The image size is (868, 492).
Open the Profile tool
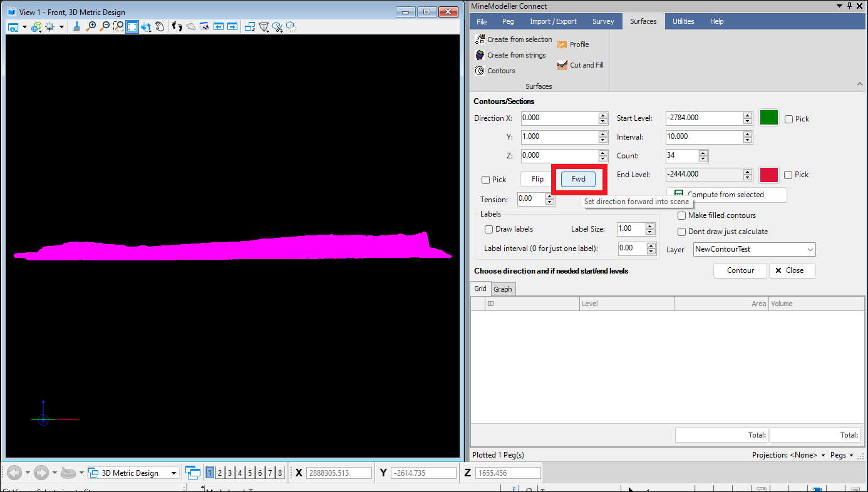(x=573, y=44)
